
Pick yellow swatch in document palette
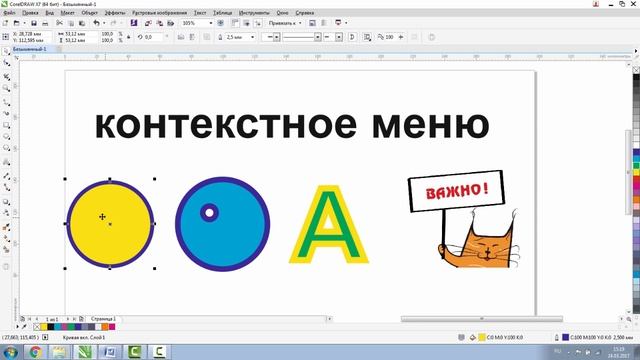pyautogui.click(x=44, y=327)
